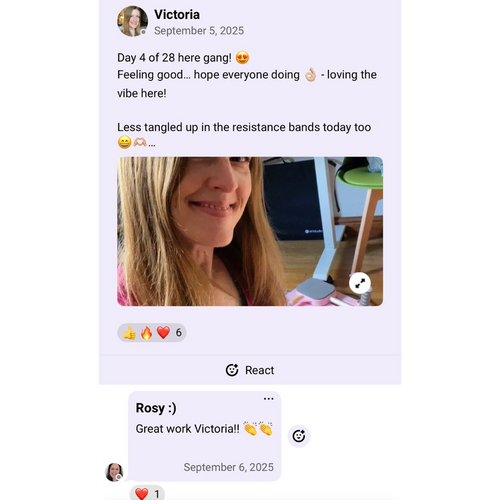Click the add-reaction smiley beside Rosy's comment

pyautogui.click(x=299, y=436)
